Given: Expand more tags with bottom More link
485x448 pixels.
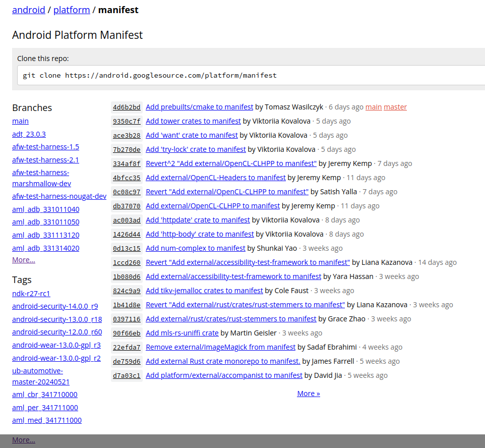Looking at the screenshot, I should pos(24,440).
